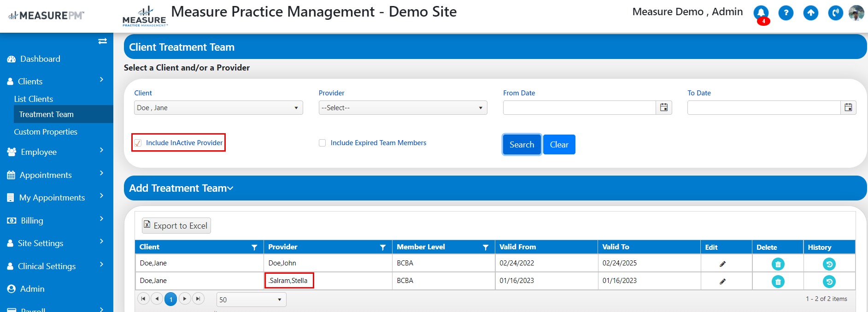
Task: Click the 02/24/2025 Valid To cell
Action: click(x=649, y=263)
